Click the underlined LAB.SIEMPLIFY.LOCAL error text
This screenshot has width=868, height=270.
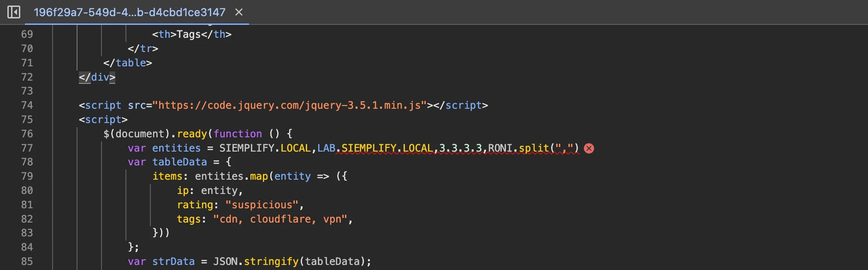[375, 148]
